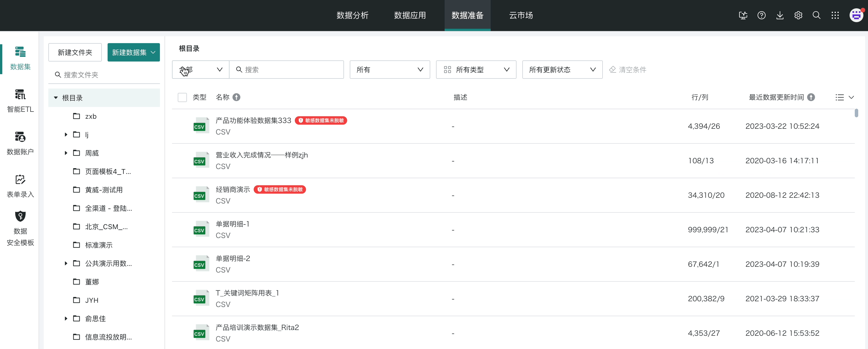Viewport: 868px width, 349px height.
Task: Open the 新建数据集 dropdown button
Action: 133,53
